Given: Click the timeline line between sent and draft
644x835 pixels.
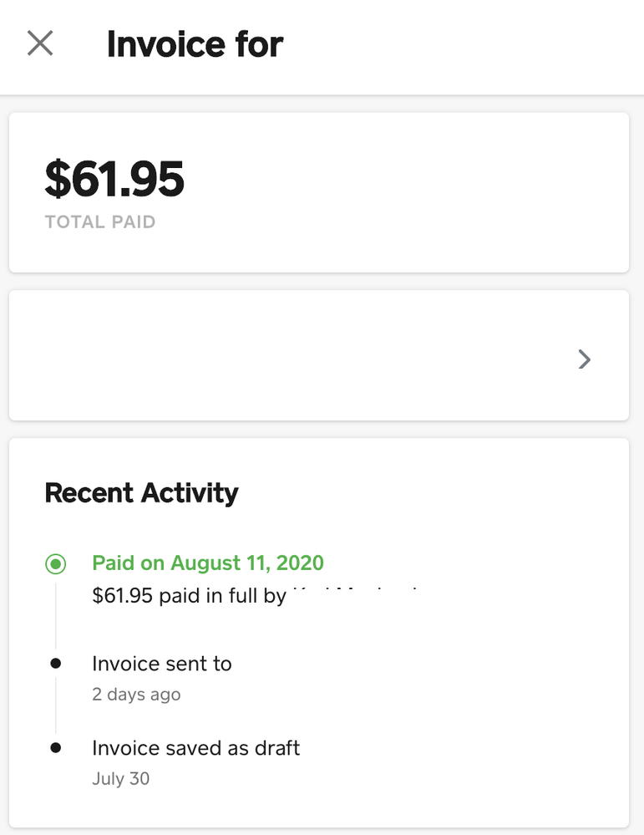Looking at the screenshot, I should [55, 706].
